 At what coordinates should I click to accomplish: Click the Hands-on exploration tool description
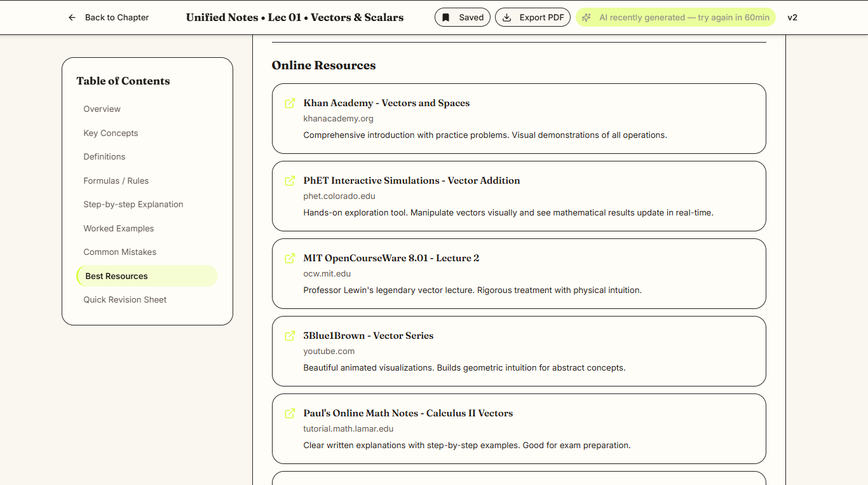coord(508,213)
